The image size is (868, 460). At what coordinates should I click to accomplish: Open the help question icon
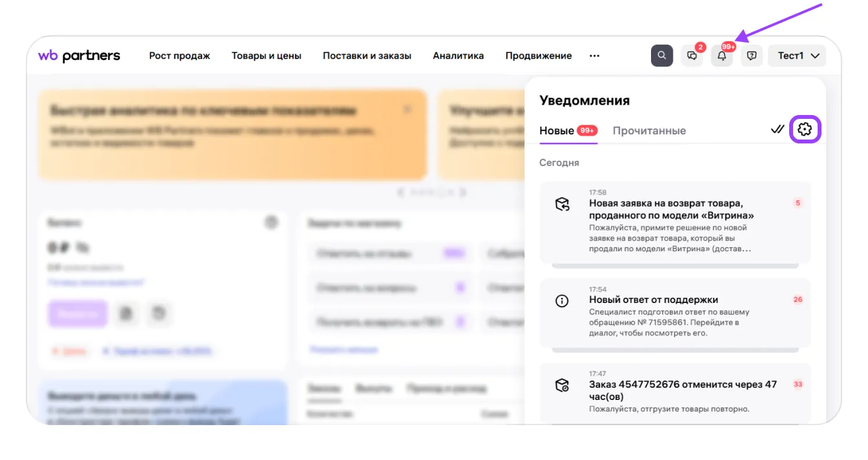pos(751,56)
